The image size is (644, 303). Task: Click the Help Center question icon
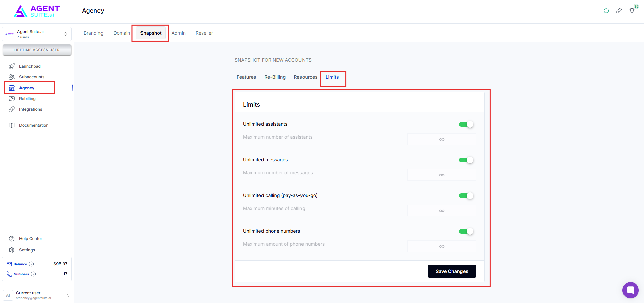12,239
